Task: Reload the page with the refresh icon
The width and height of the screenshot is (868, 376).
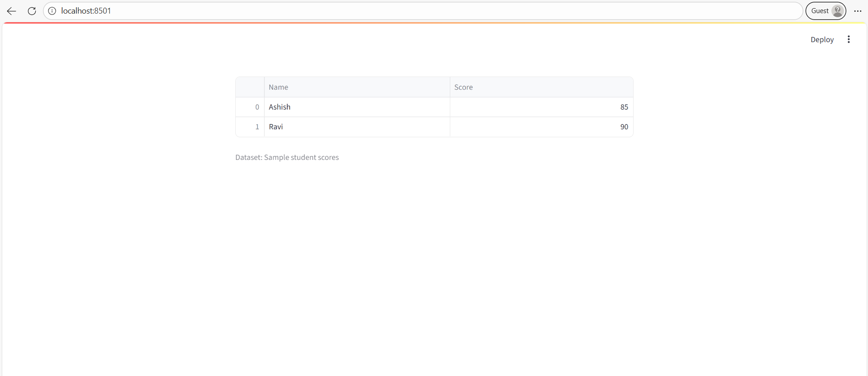Action: click(32, 11)
